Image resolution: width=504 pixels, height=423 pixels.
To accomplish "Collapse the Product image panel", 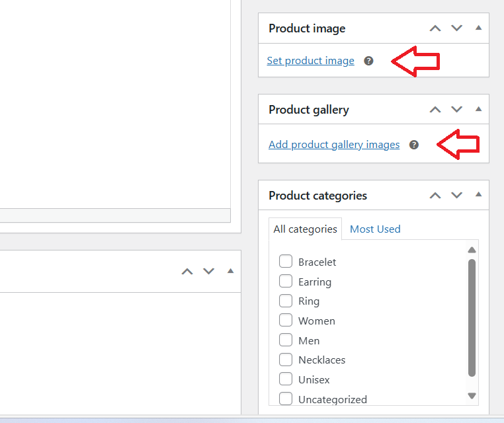I will coord(478,28).
